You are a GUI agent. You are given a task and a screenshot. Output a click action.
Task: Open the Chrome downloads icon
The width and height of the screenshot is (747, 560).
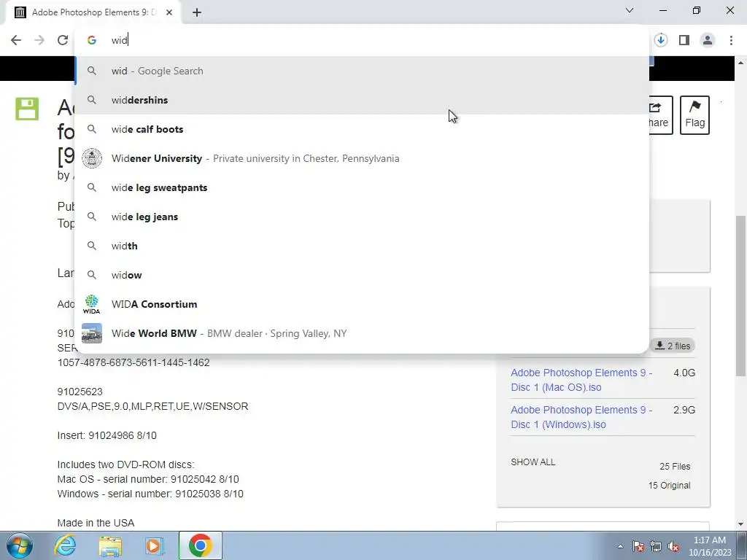pos(661,40)
